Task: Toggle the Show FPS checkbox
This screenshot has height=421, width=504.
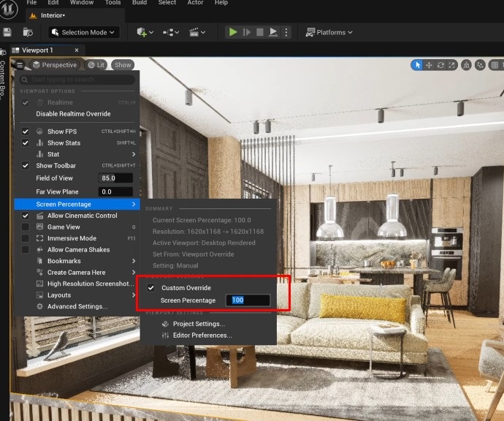Action: tap(26, 132)
